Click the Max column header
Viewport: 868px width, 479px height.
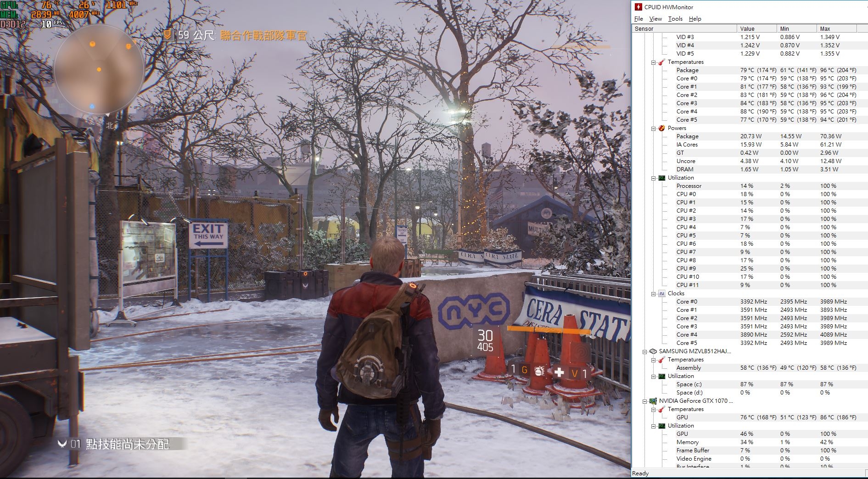[x=837, y=28]
